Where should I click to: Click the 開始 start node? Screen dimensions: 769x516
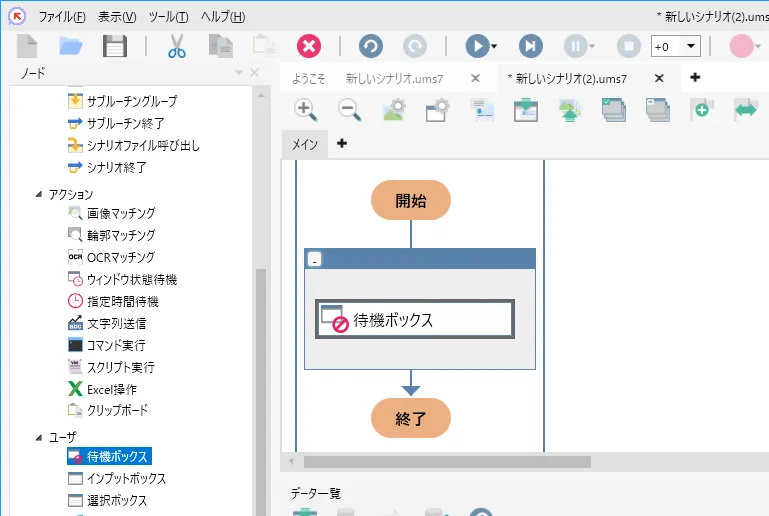[411, 200]
